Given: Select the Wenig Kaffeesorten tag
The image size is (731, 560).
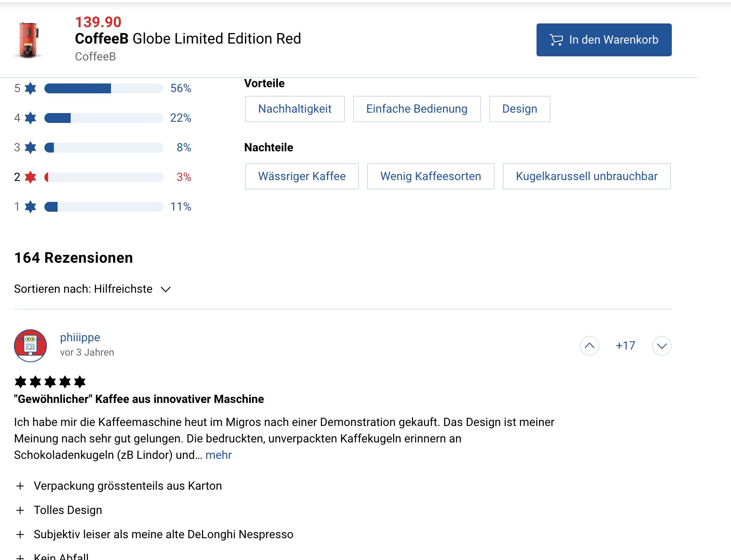Looking at the screenshot, I should pos(430,176).
